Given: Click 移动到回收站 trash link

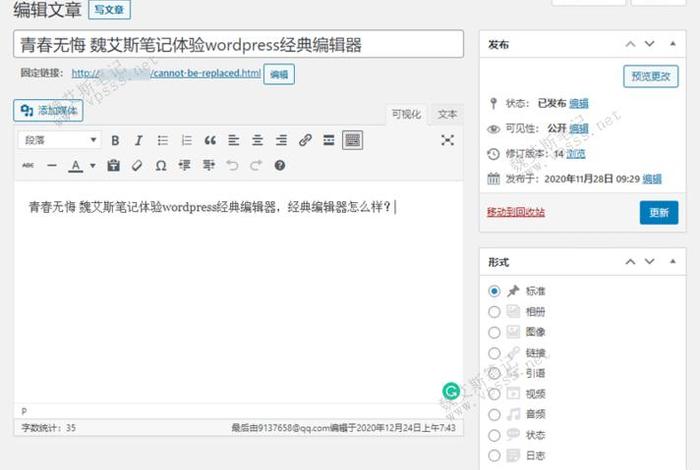Looking at the screenshot, I should coord(516,212).
